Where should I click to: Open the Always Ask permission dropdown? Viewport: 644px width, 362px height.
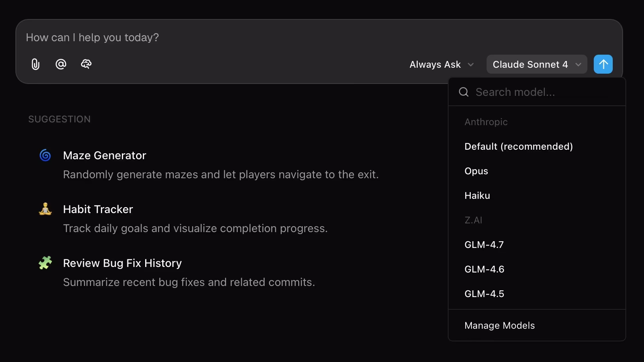[x=441, y=65]
